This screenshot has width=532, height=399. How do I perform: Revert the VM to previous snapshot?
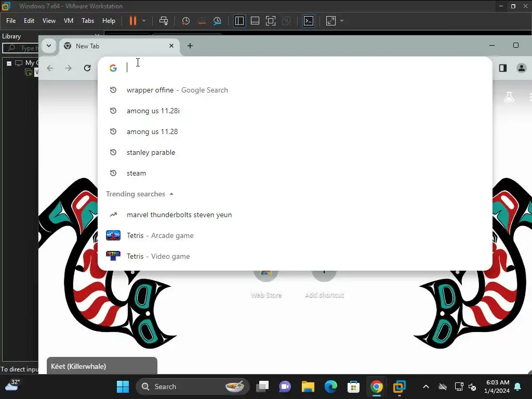(202, 21)
